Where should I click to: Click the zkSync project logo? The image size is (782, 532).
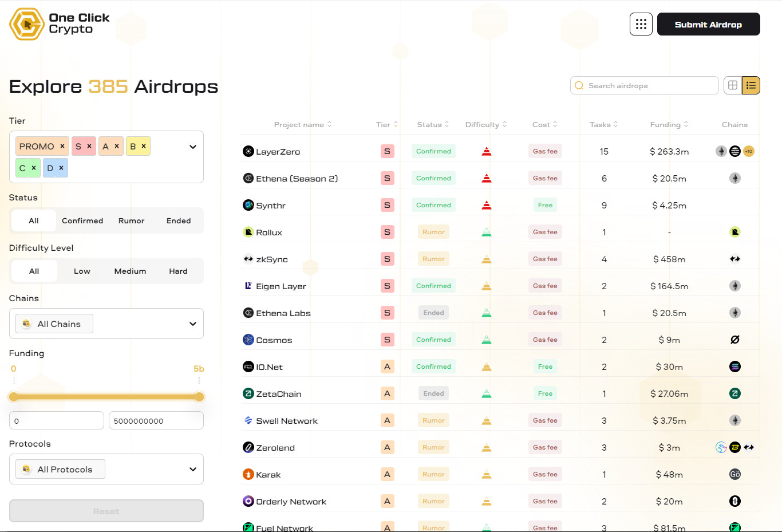click(248, 259)
